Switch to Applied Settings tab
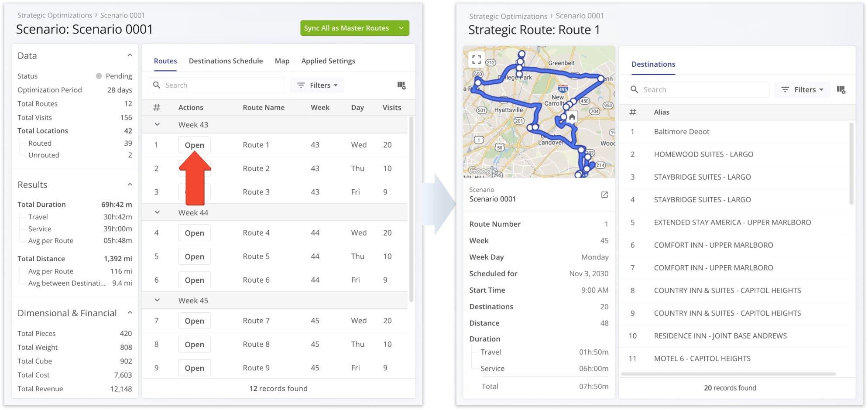This screenshot has width=868, height=410. click(328, 61)
